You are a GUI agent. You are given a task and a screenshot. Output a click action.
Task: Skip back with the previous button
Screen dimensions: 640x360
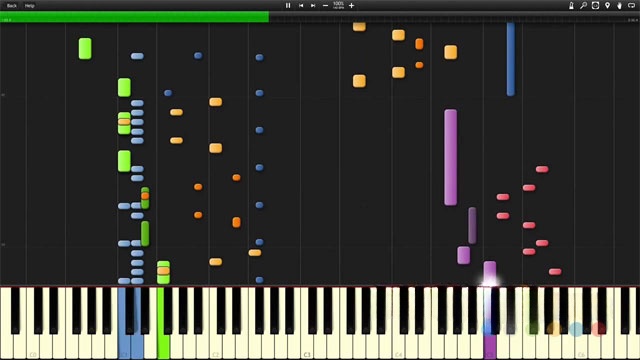(301, 6)
